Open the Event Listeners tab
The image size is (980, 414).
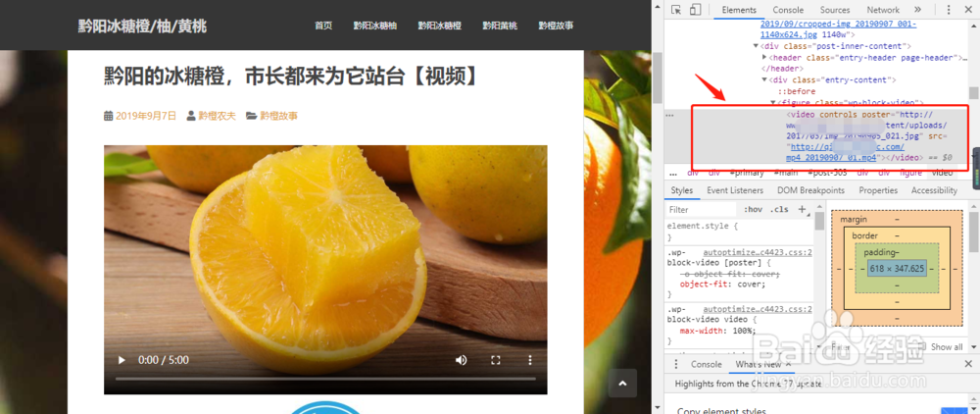pyautogui.click(x=735, y=190)
